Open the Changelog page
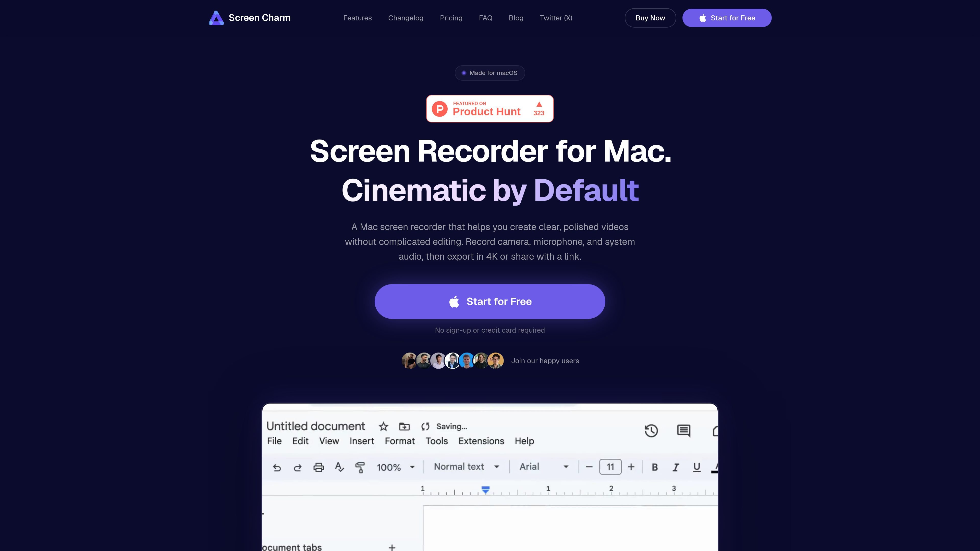 click(406, 18)
